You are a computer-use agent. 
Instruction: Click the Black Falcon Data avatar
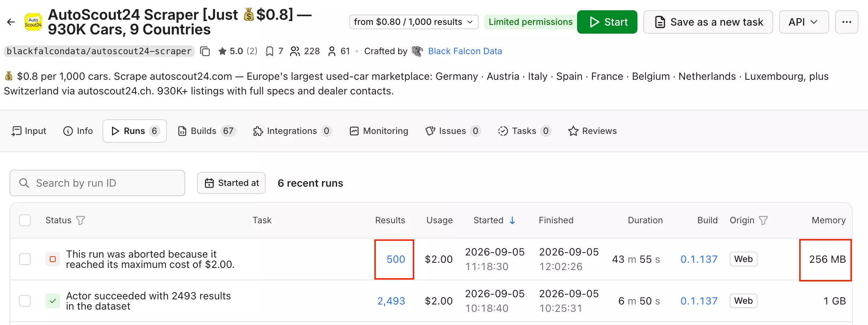point(417,51)
